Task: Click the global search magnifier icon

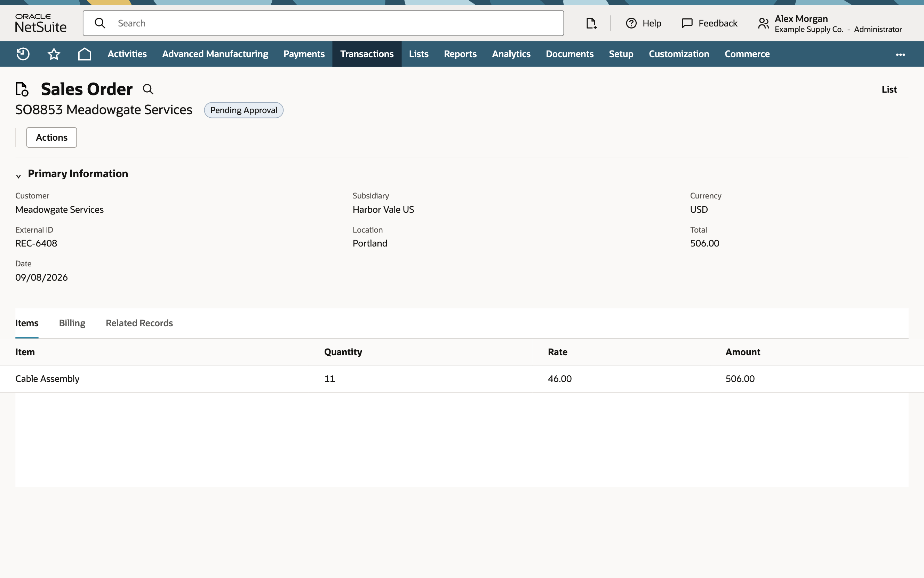Action: [99, 23]
